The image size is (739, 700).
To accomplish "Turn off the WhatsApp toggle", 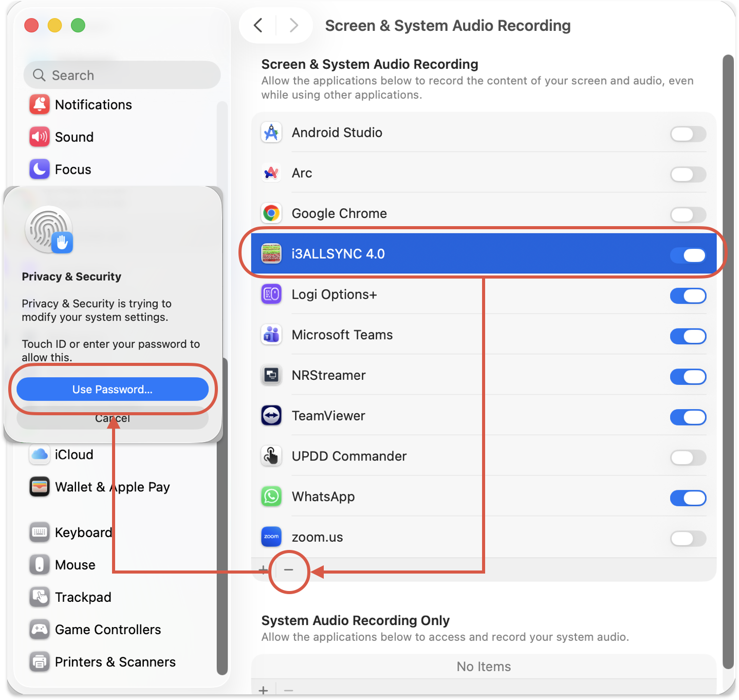I will pos(688,498).
